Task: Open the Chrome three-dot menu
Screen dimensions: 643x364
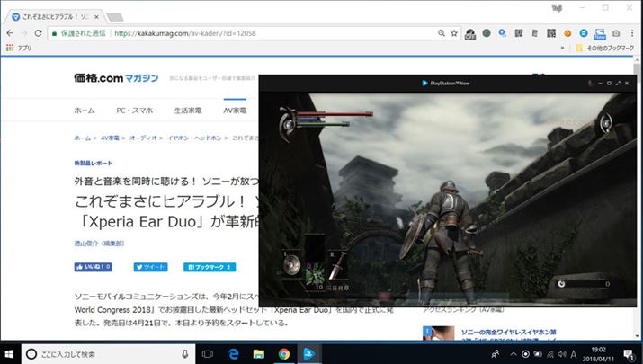Action: [631, 33]
